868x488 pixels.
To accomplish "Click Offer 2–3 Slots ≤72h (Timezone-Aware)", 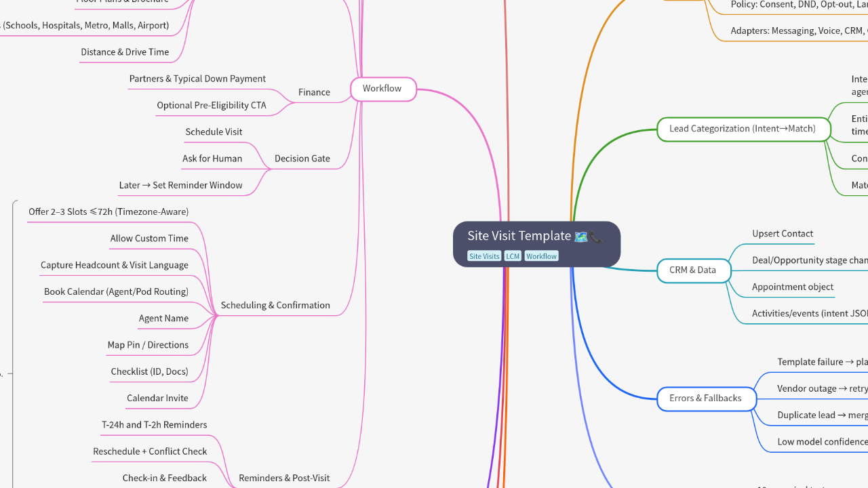I will click(108, 211).
